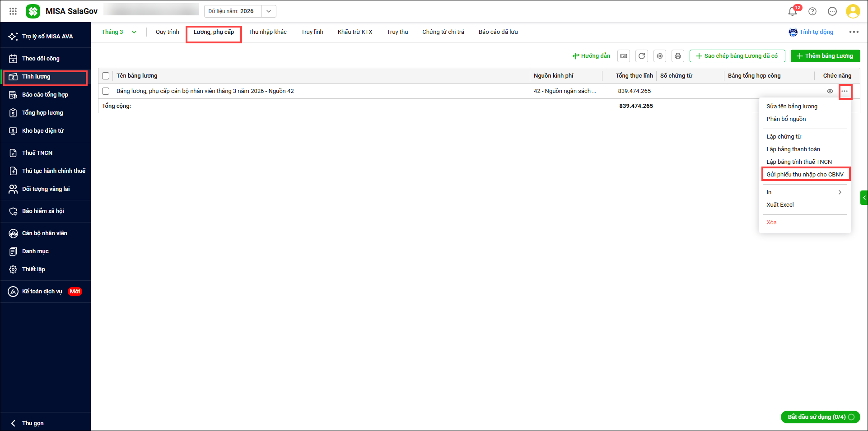The image size is (868, 431).
Task: Click the keyboard shortcuts icon
Action: tap(624, 56)
